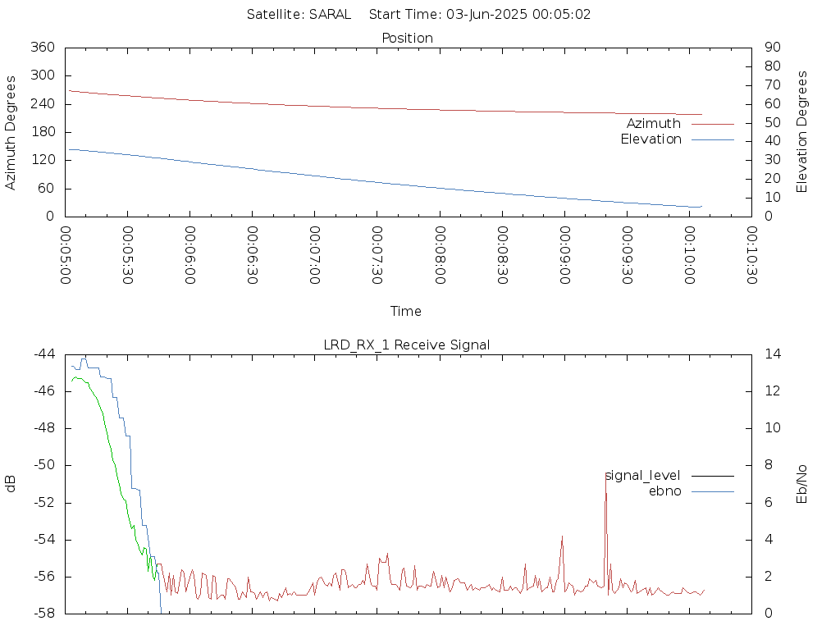840x630 pixels.
Task: Click the -54 tick on dB axis
Action: click(x=44, y=540)
